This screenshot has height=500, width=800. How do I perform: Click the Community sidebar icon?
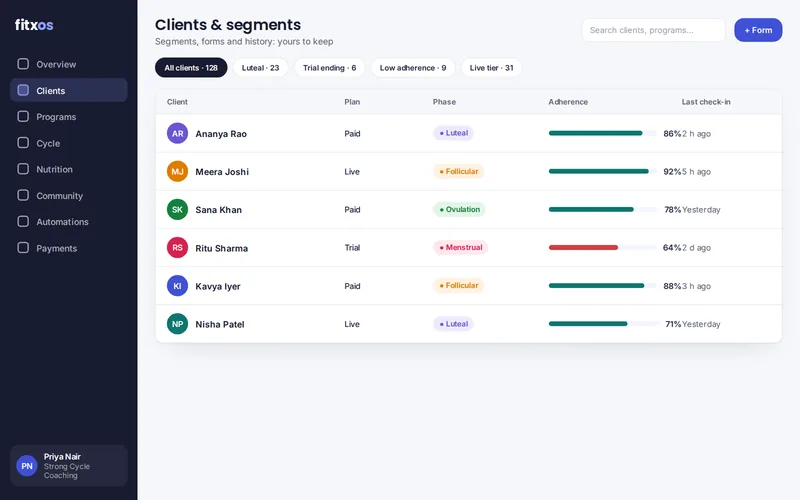pos(23,195)
